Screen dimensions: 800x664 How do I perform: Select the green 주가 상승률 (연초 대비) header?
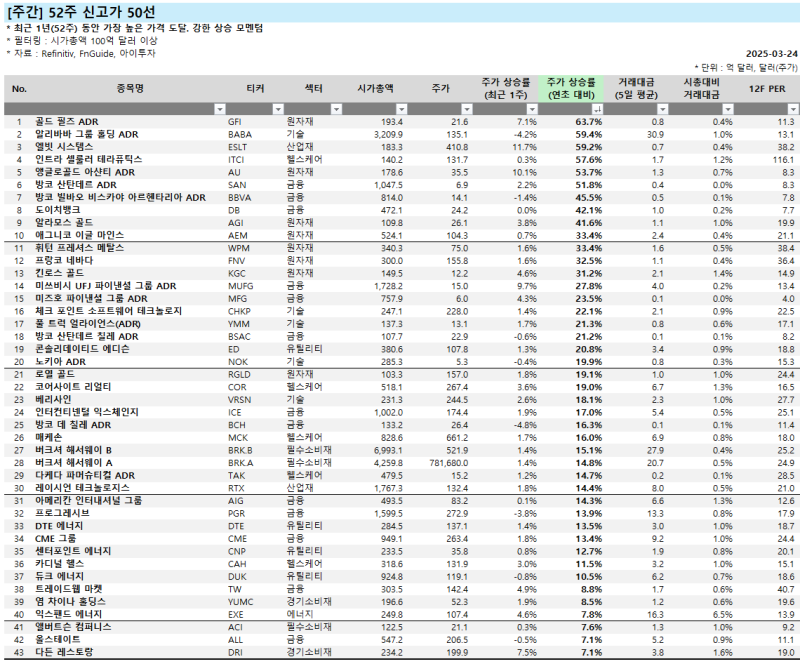pyautogui.click(x=571, y=89)
